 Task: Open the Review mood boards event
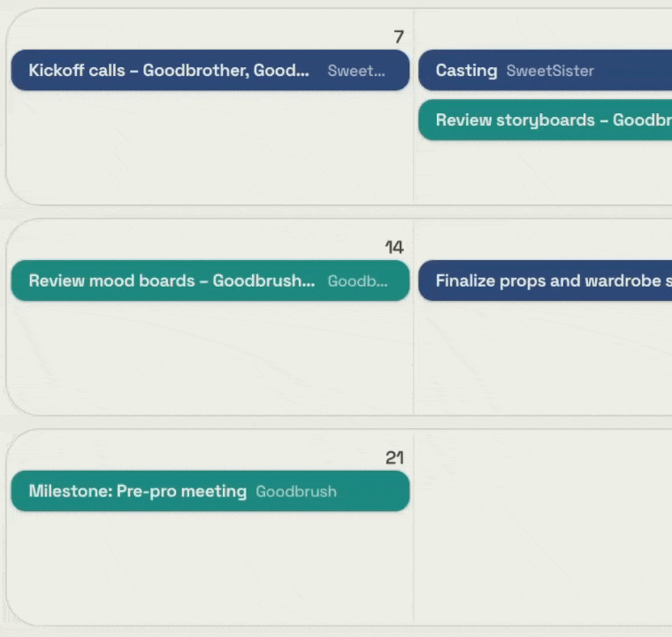tap(210, 280)
